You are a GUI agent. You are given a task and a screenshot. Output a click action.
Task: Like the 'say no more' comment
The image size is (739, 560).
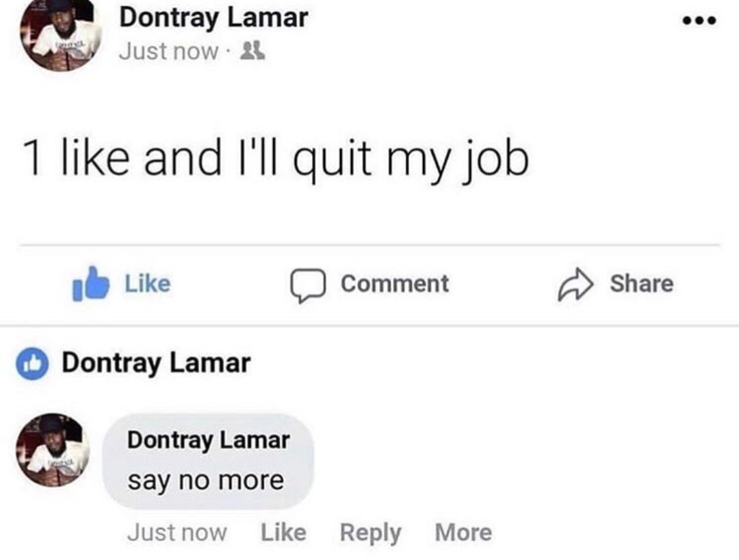(284, 533)
